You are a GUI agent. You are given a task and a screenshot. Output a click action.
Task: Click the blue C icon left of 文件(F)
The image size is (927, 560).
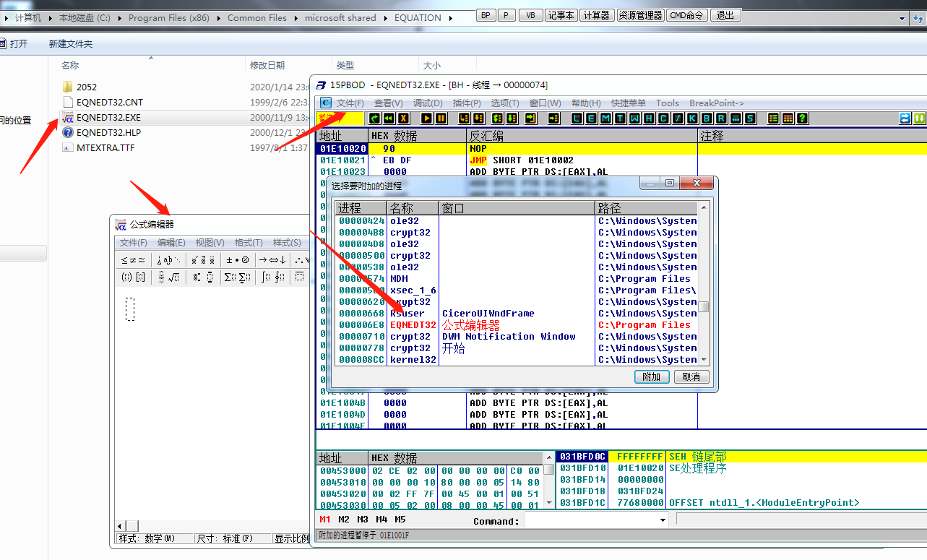click(326, 103)
